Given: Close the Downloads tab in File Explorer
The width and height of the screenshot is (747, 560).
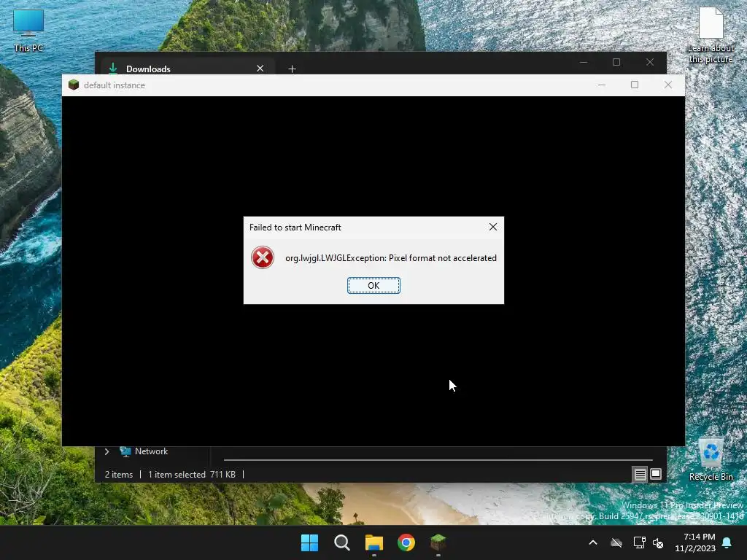Looking at the screenshot, I should [x=260, y=69].
